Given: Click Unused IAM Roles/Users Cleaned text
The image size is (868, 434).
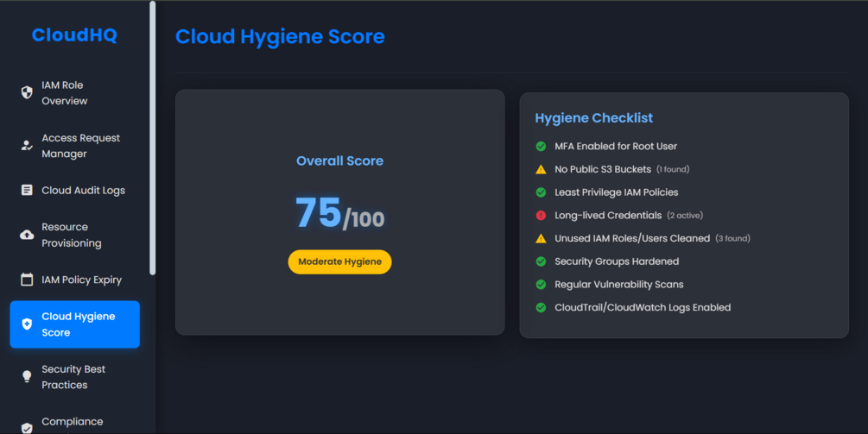Looking at the screenshot, I should [x=632, y=238].
